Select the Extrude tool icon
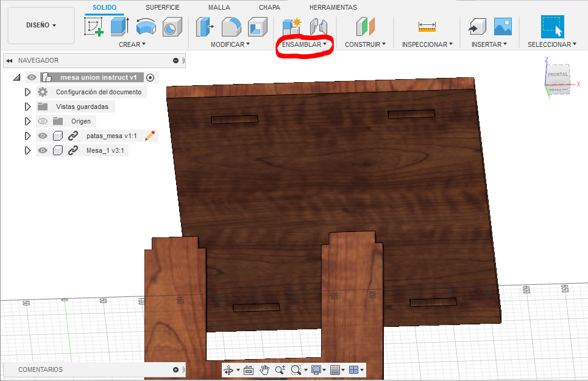Viewport: 588px width, 381px height. (120, 27)
